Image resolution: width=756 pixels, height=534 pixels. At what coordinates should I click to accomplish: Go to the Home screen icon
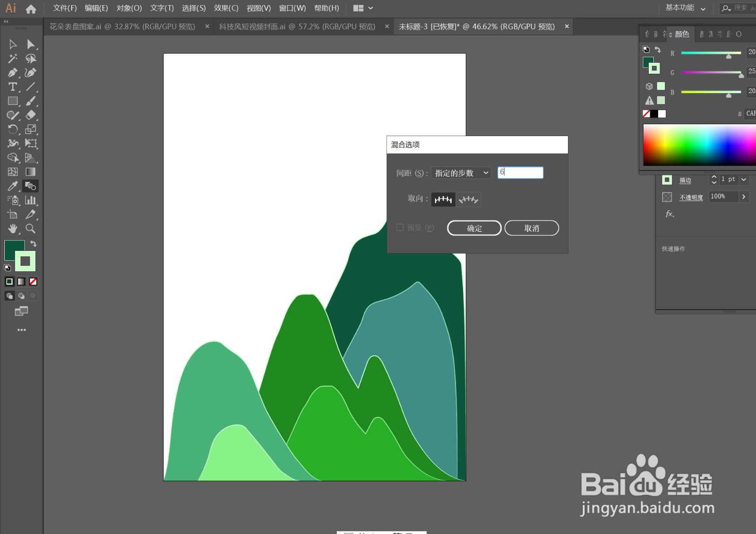coord(31,9)
